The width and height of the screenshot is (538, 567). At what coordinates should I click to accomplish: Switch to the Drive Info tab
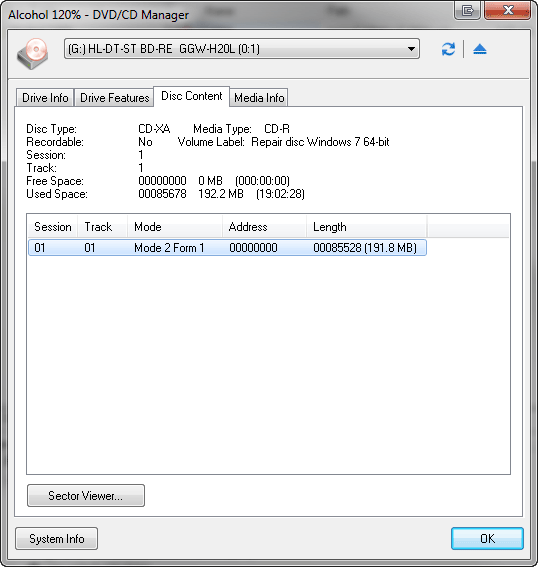(x=45, y=98)
